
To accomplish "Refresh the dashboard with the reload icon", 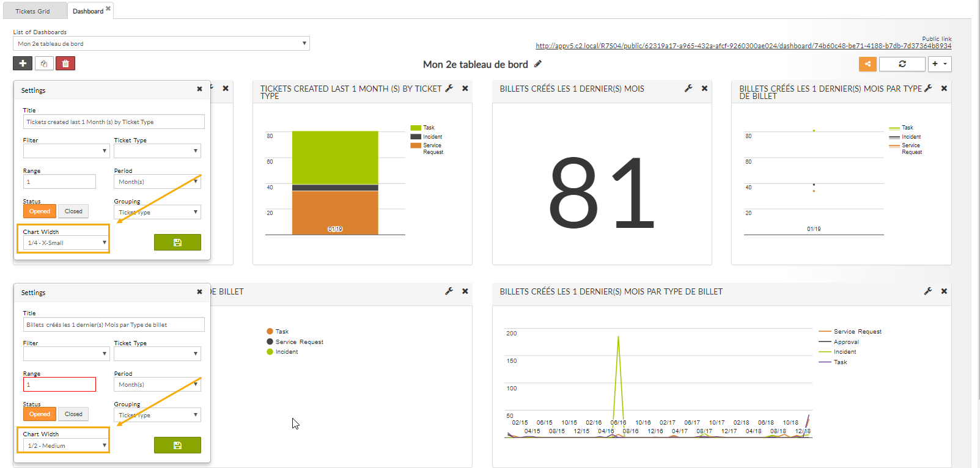I will (x=902, y=64).
